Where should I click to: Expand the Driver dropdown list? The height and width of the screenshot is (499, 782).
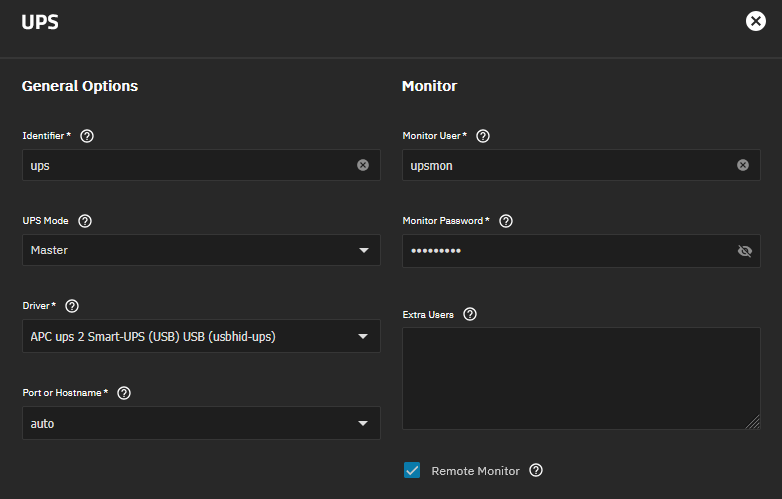point(201,336)
